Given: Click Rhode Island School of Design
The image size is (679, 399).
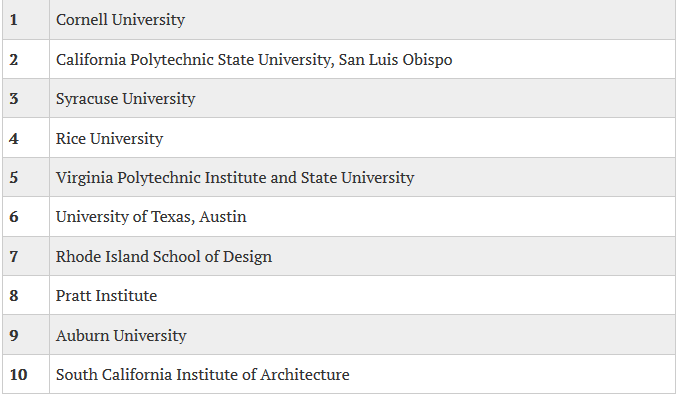Looking at the screenshot, I should [x=164, y=256].
